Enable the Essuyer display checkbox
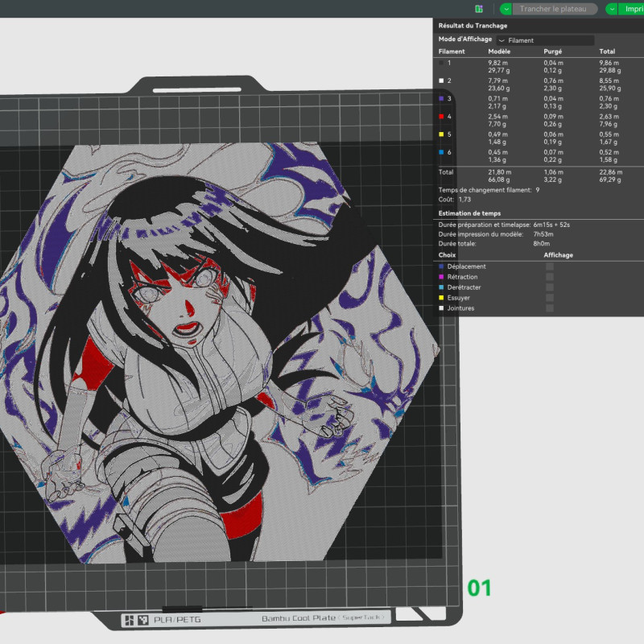The height and width of the screenshot is (644, 644). click(548, 297)
